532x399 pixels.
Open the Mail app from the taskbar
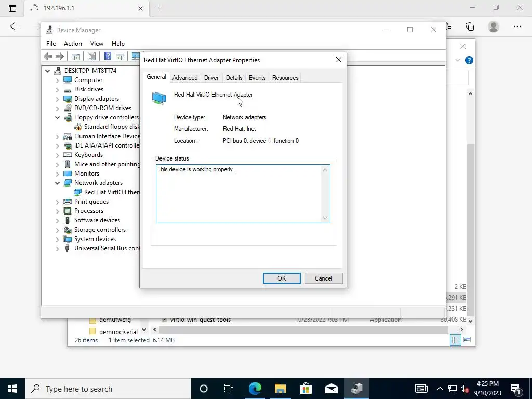pos(331,389)
